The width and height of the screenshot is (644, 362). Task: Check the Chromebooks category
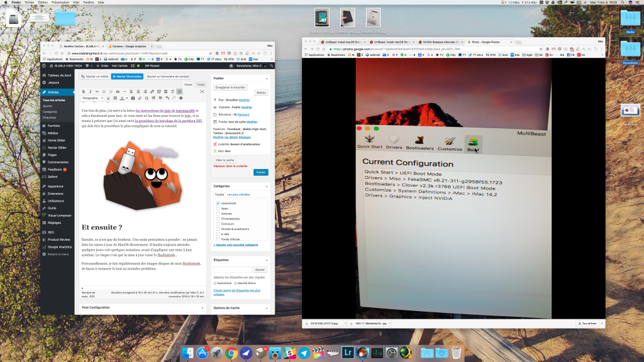click(218, 219)
